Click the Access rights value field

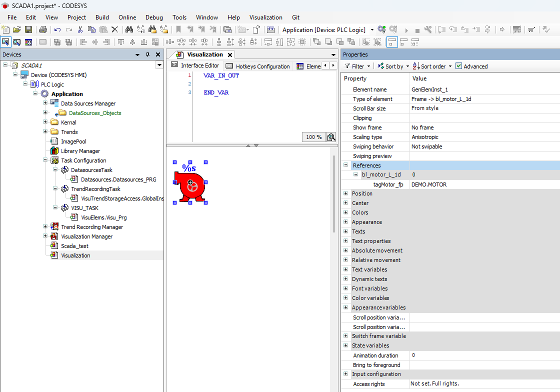click(x=484, y=384)
